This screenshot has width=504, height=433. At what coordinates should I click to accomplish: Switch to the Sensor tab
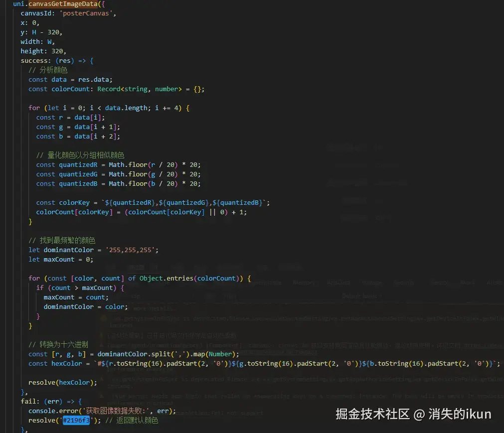click(x=440, y=283)
